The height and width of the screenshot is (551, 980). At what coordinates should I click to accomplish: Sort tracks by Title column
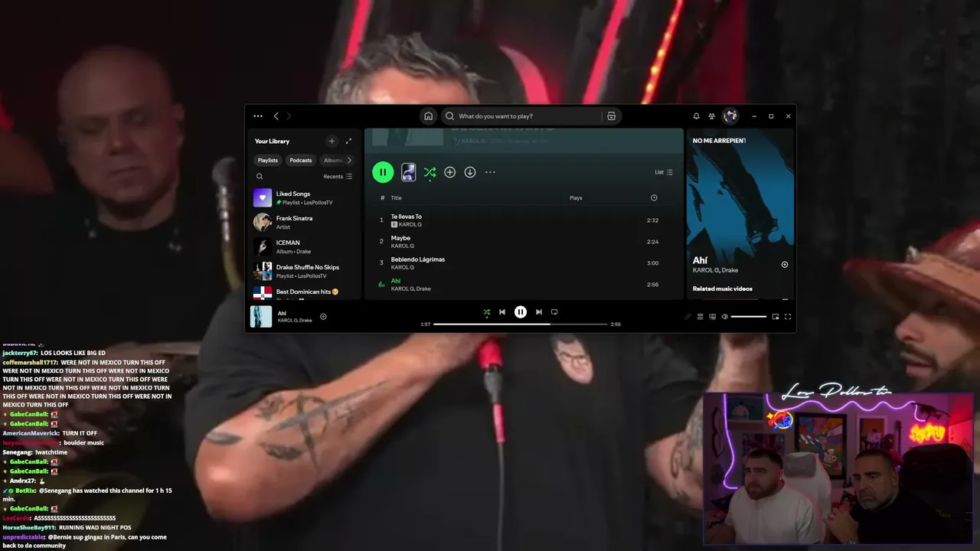pos(397,198)
